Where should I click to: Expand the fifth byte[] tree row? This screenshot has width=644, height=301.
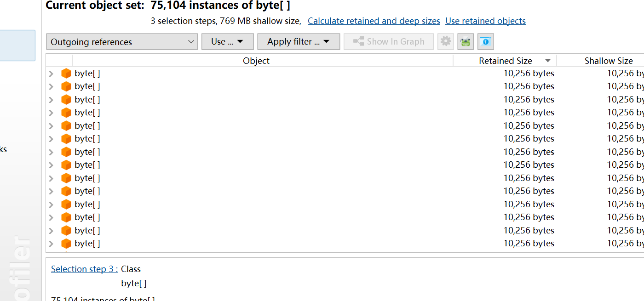point(52,126)
